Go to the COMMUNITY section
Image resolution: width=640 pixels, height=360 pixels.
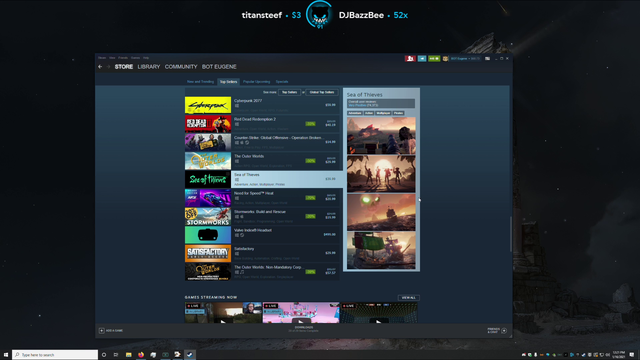click(181, 67)
